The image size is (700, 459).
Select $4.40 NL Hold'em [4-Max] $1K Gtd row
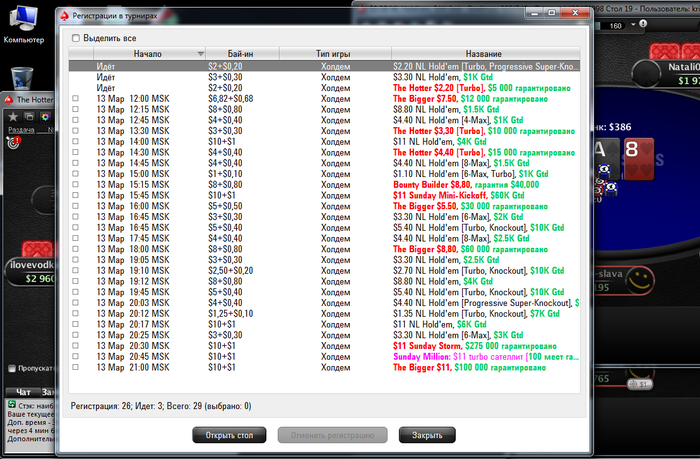pyautogui.click(x=324, y=120)
